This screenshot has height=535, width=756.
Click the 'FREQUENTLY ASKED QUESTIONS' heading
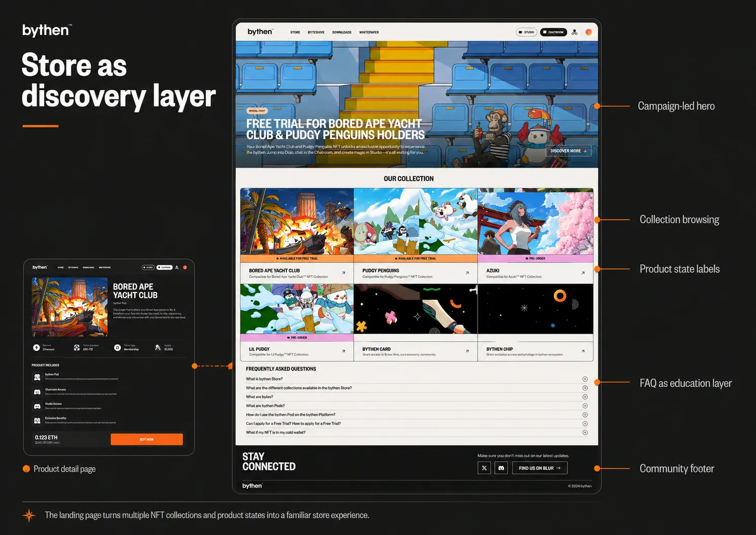(281, 369)
